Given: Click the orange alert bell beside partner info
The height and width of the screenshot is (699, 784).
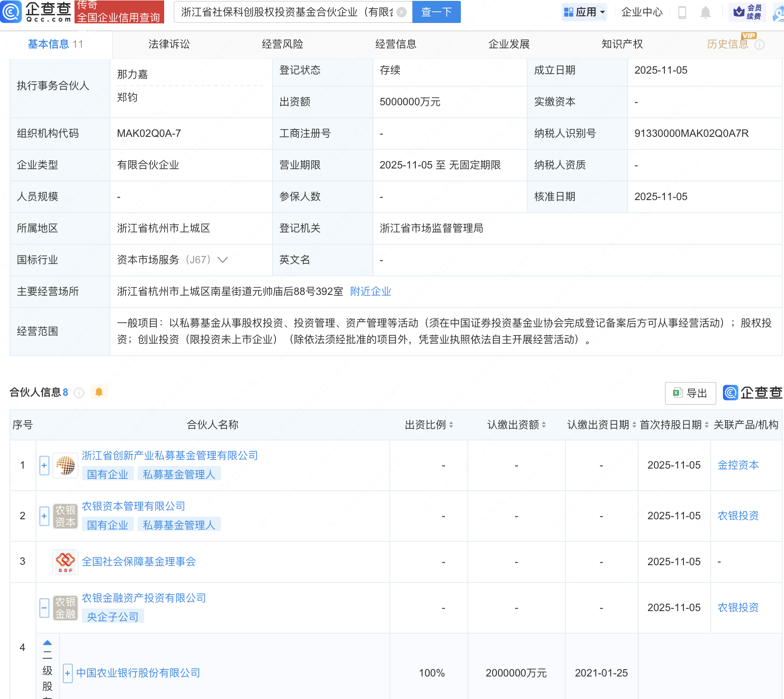Looking at the screenshot, I should coord(99,392).
